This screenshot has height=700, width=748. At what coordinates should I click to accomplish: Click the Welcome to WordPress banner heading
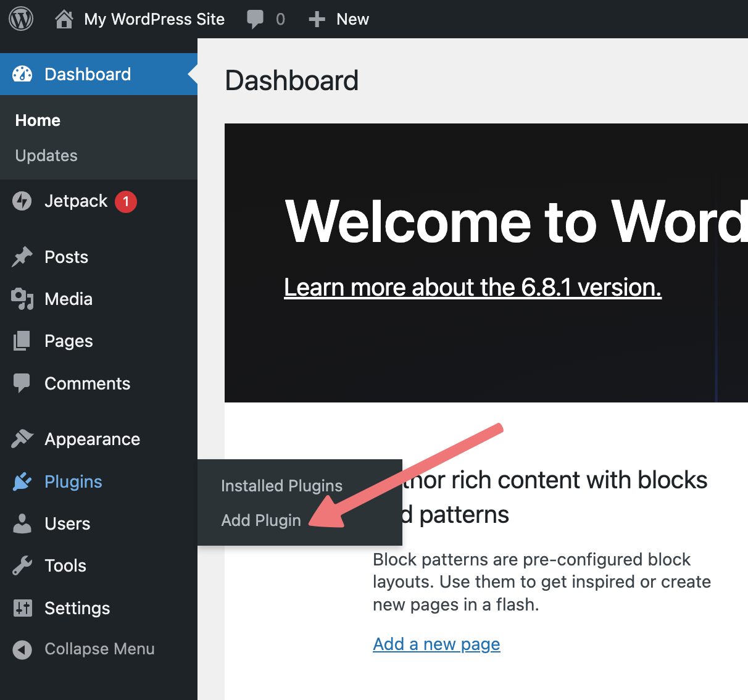pos(516,221)
